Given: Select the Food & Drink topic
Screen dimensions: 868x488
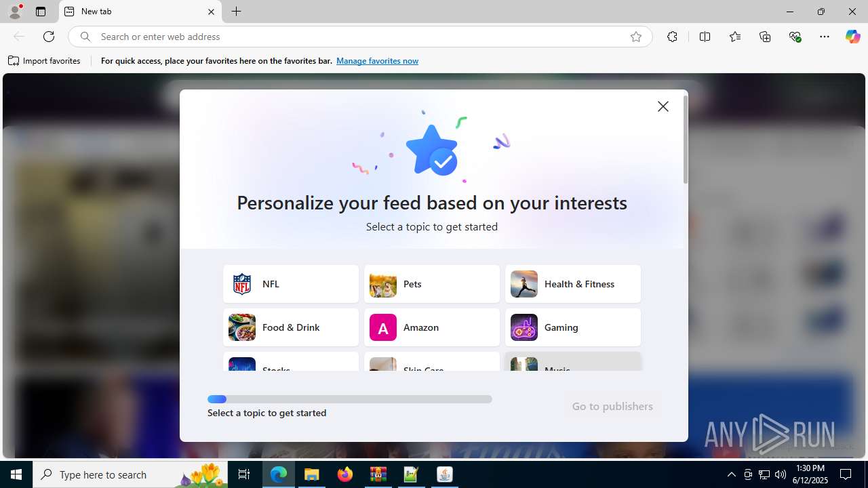Looking at the screenshot, I should point(291,327).
